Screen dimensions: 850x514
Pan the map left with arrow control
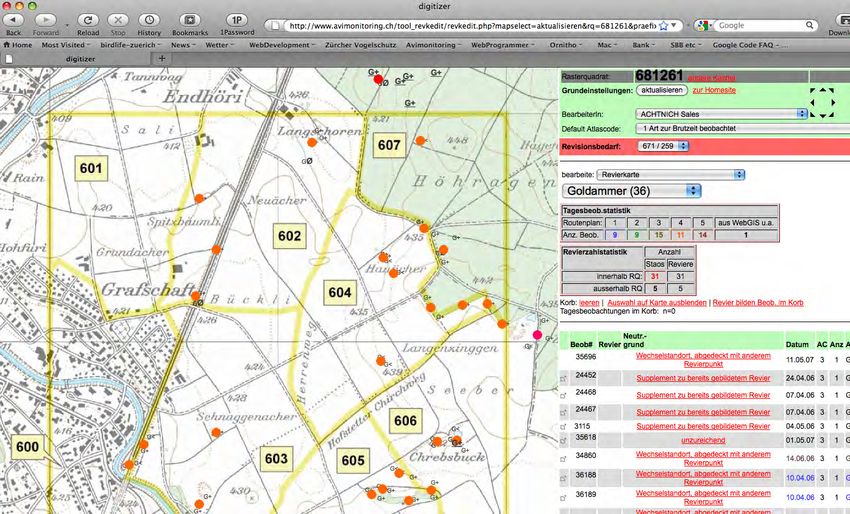click(x=811, y=102)
